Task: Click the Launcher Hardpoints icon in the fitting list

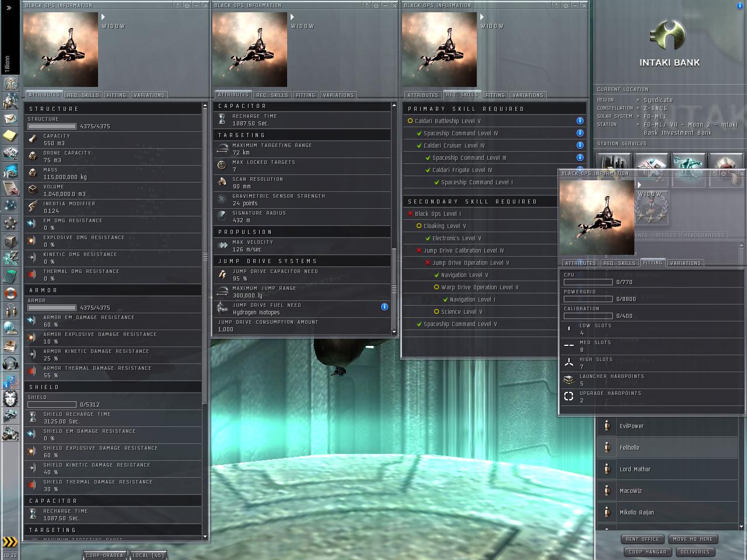Action: [569, 380]
